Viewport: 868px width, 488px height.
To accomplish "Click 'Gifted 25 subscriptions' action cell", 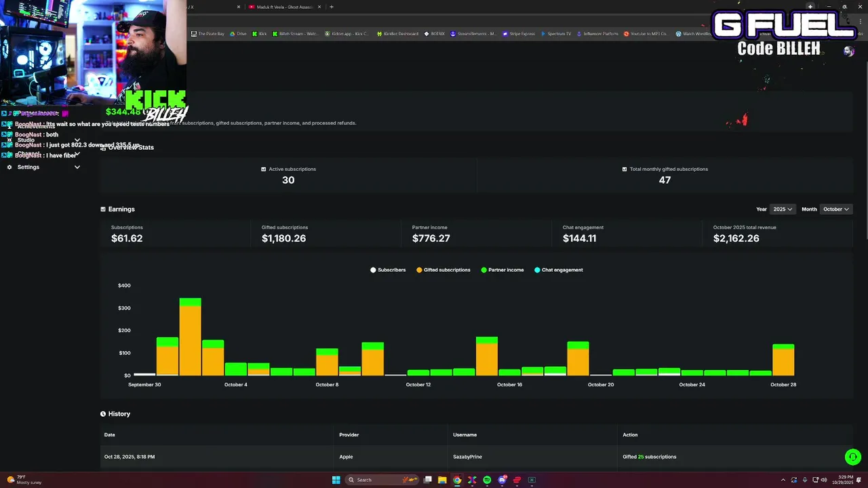I will (x=649, y=457).
